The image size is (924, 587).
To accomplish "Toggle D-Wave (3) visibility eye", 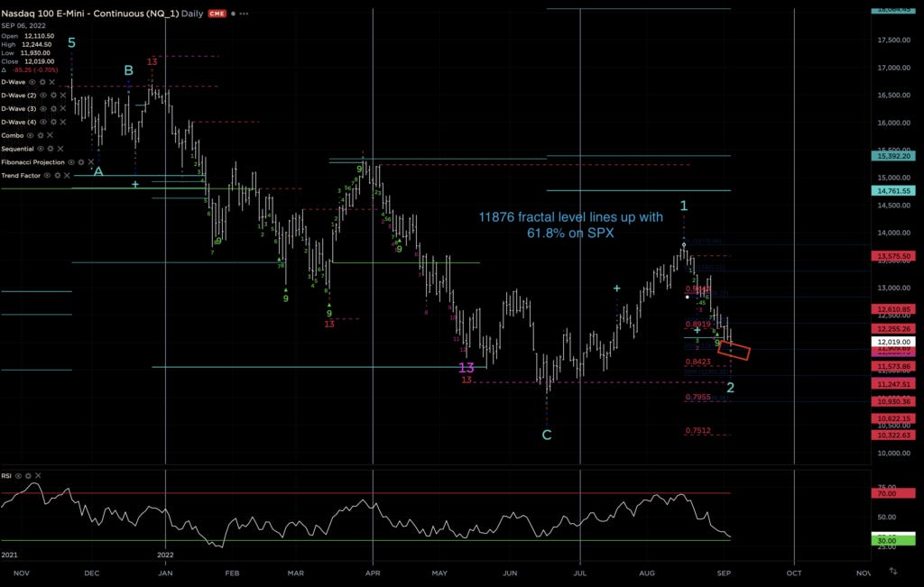I will click(x=43, y=108).
